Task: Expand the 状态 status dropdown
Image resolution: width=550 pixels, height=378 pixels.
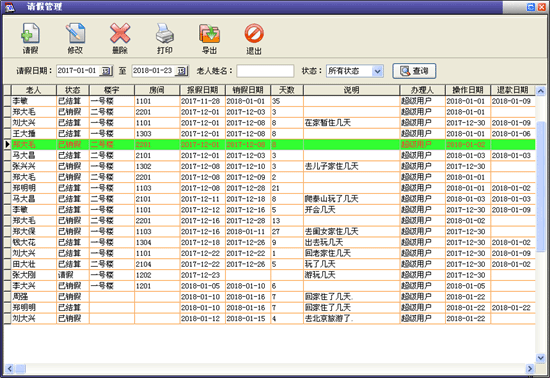Action: tap(377, 71)
